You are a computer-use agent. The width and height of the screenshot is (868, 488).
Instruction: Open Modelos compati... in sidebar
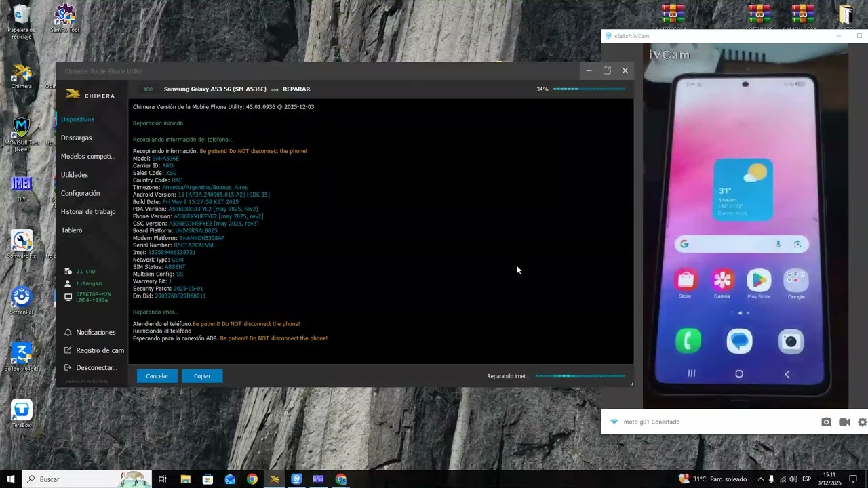[x=88, y=156]
